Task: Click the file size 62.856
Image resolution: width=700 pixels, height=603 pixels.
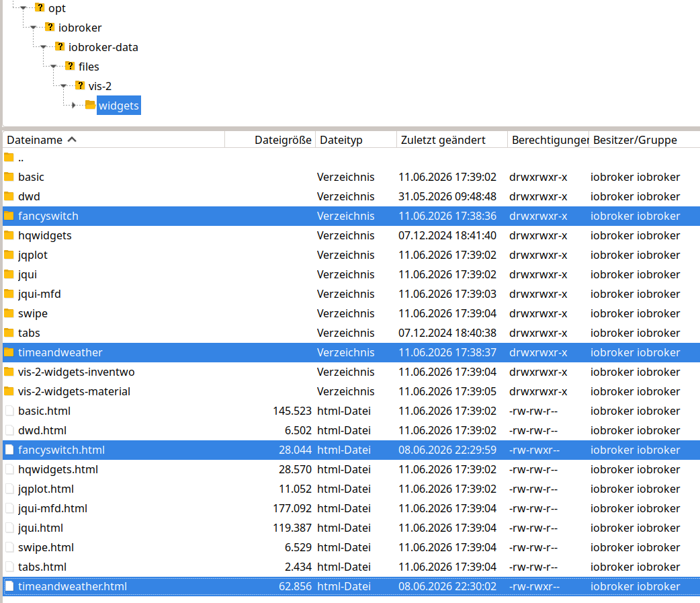Action: click(295, 586)
